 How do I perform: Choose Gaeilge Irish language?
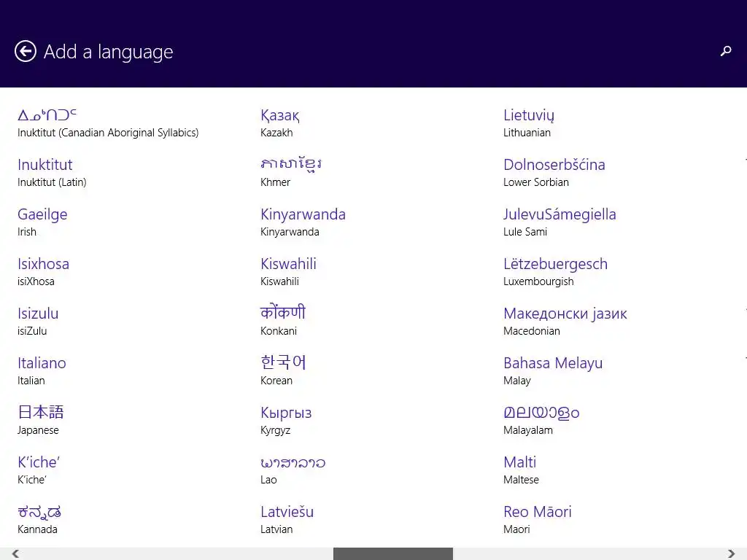coord(42,222)
